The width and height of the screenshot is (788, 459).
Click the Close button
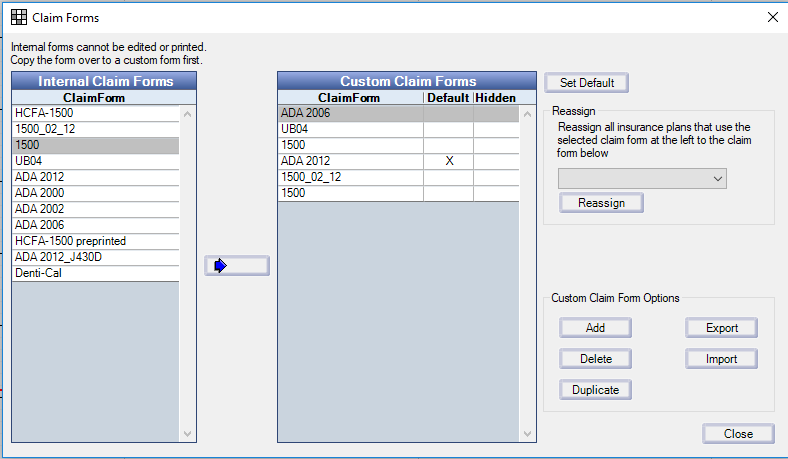tap(738, 434)
